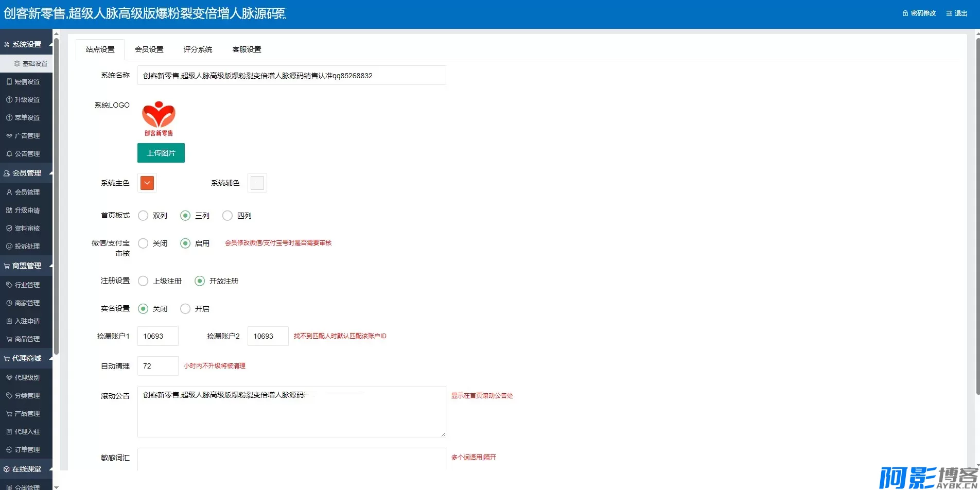
Task: Collapse the 系统设置 sidebar section
Action: tap(50, 45)
